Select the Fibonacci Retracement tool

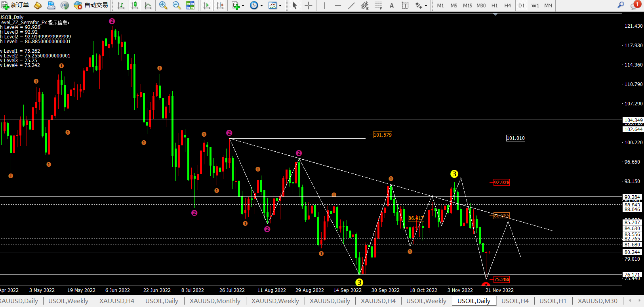(x=378, y=5)
